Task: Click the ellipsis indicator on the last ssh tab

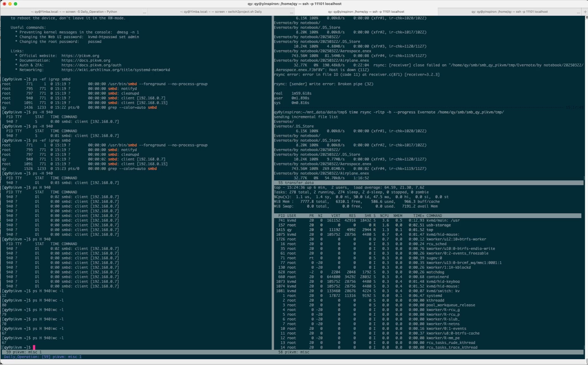Action: click(578, 12)
